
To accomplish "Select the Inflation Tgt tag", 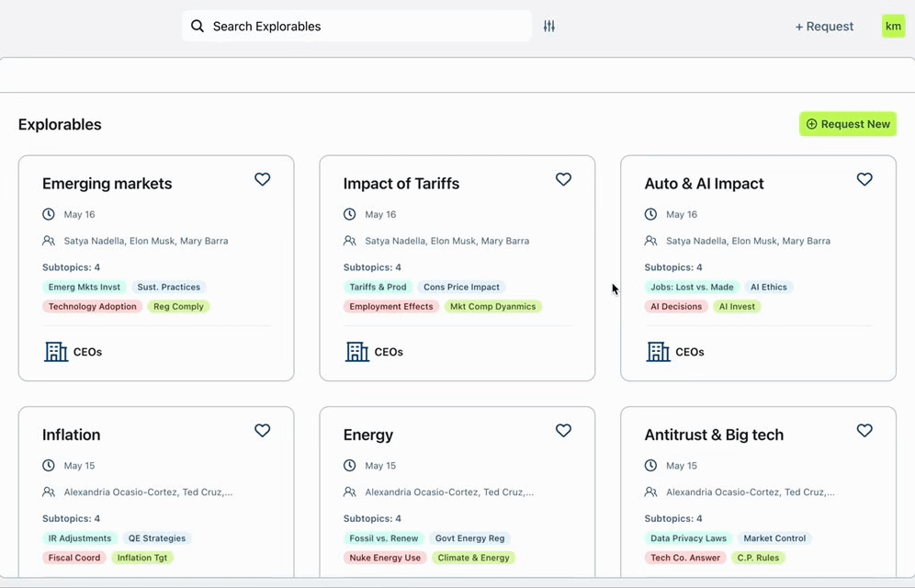I will pos(142,558).
